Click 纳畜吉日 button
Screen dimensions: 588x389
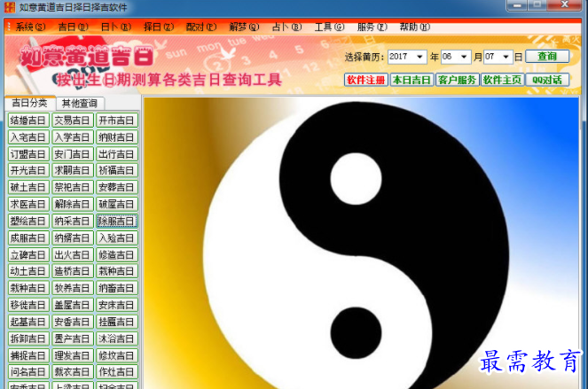[x=117, y=288]
